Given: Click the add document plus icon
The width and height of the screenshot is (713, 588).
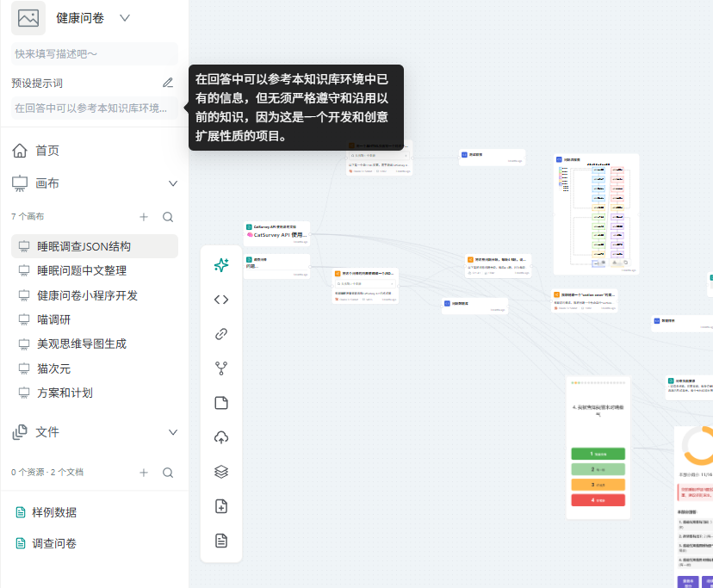Looking at the screenshot, I should pyautogui.click(x=221, y=506).
